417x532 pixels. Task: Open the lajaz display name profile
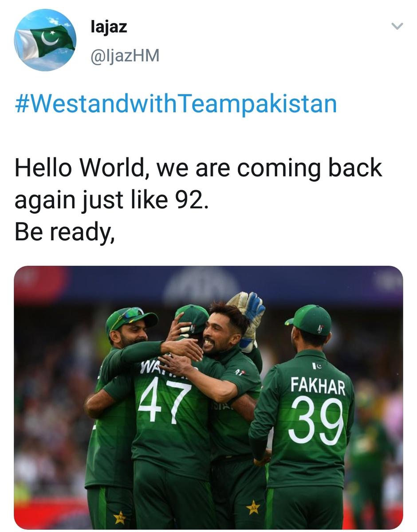(x=109, y=27)
